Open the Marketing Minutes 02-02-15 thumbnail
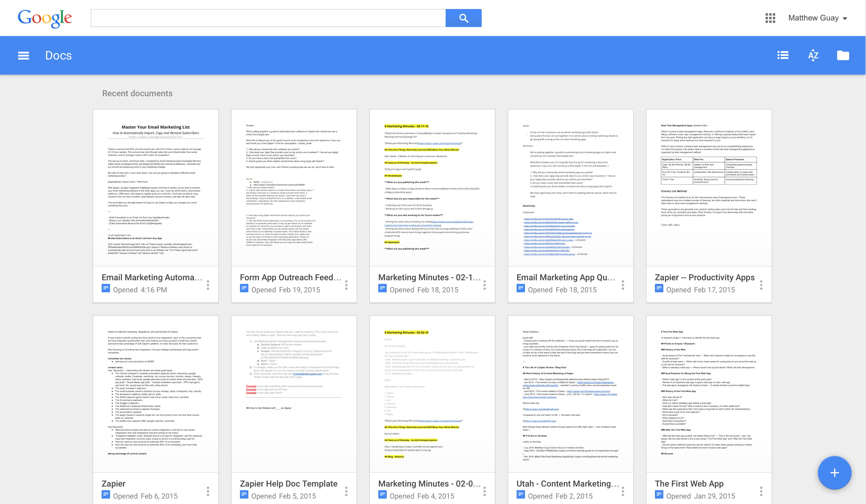The width and height of the screenshot is (866, 504). (x=432, y=394)
